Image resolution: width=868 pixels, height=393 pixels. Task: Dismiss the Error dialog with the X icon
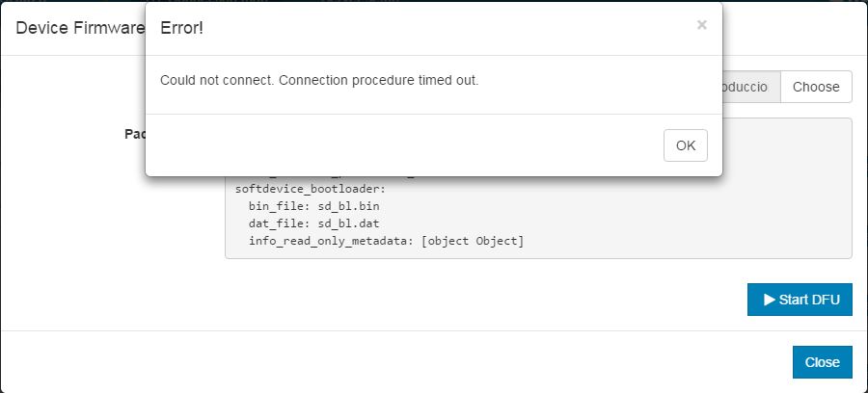click(x=701, y=25)
